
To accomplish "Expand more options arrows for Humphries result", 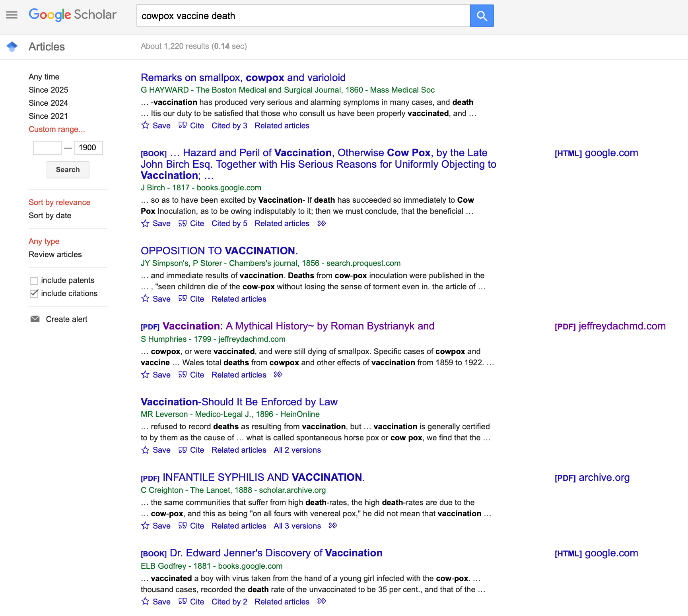I will [278, 374].
